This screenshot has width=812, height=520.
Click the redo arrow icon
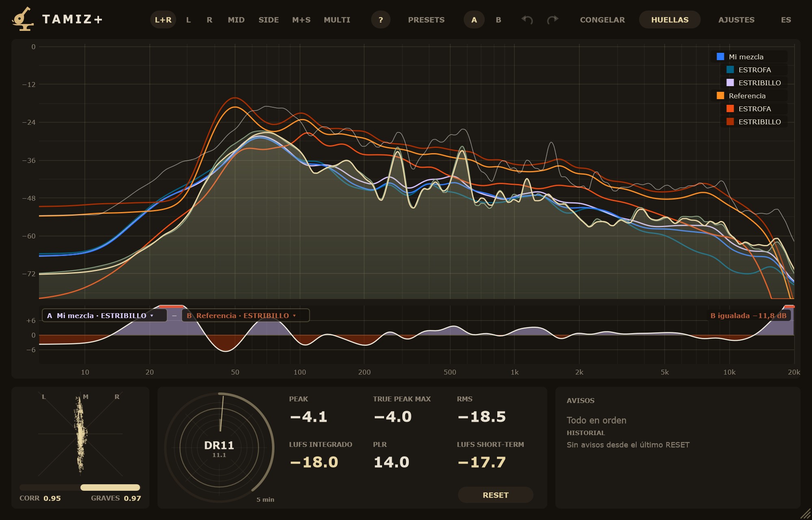pyautogui.click(x=553, y=19)
